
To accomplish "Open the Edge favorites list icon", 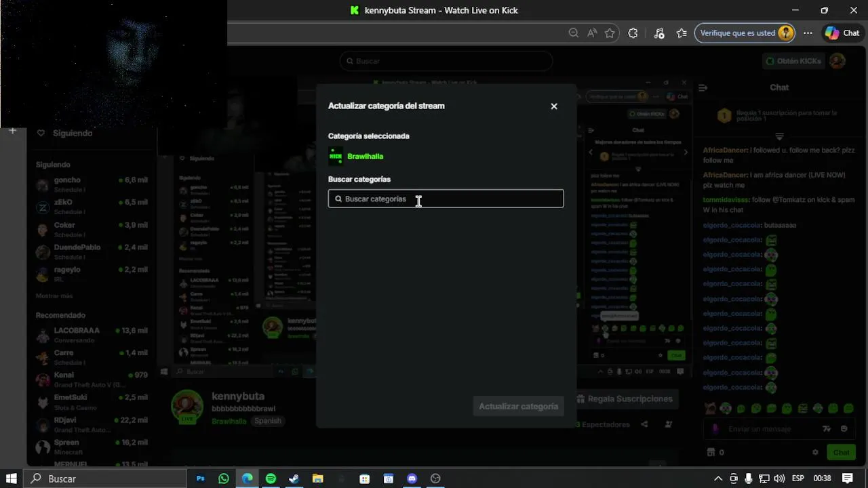I will pyautogui.click(x=682, y=33).
